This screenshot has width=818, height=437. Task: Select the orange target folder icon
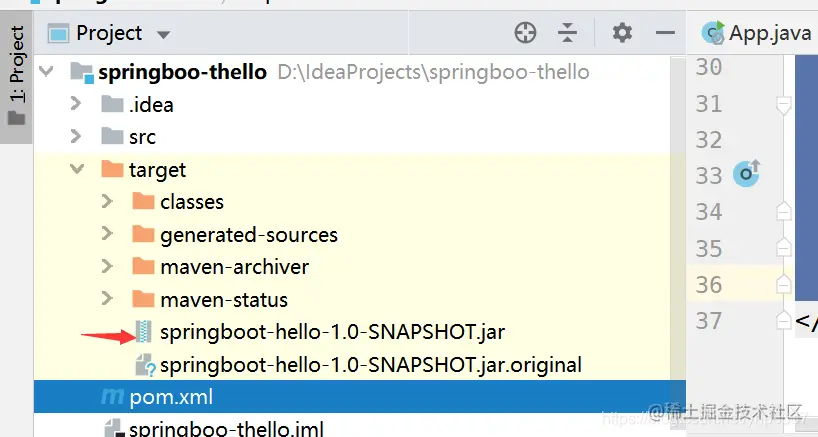click(112, 168)
